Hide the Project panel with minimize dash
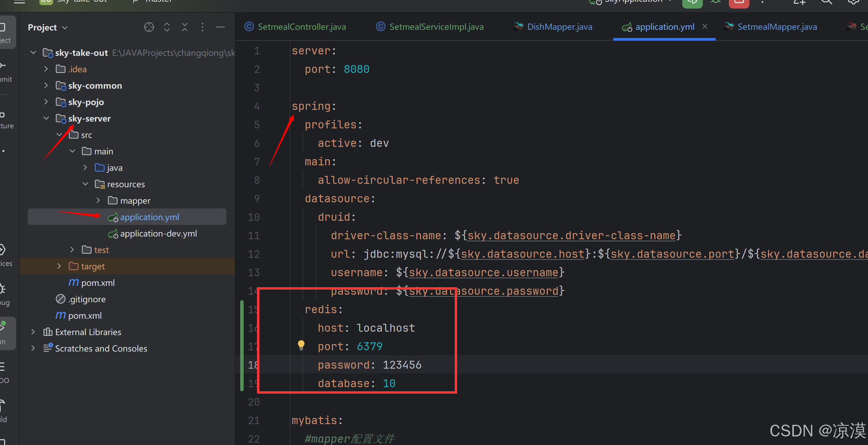 click(220, 27)
